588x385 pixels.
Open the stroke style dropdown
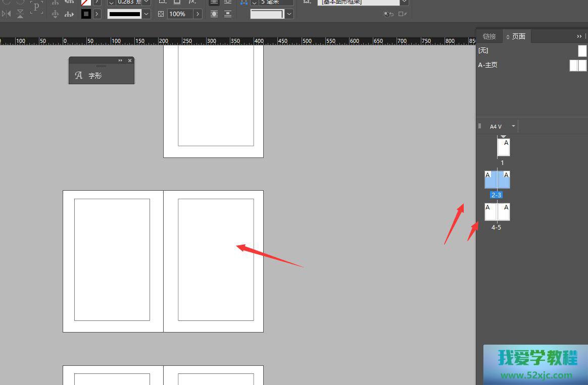[146, 14]
